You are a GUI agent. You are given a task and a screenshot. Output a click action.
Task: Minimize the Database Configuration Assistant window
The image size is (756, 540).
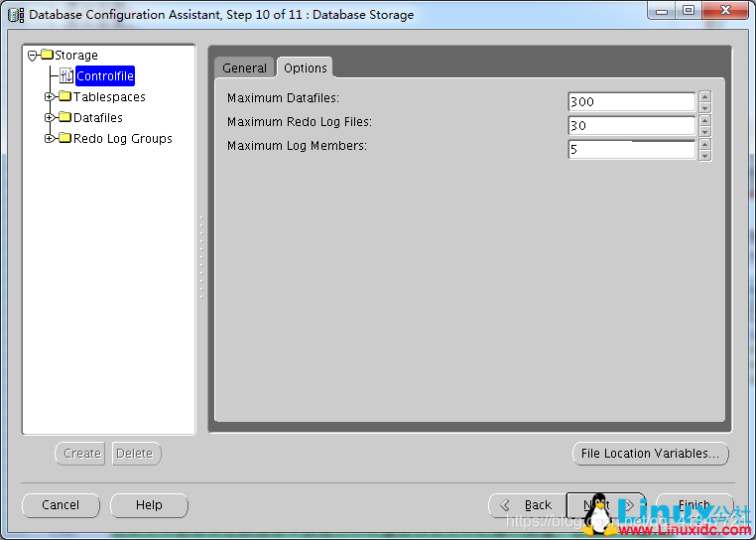(662, 11)
